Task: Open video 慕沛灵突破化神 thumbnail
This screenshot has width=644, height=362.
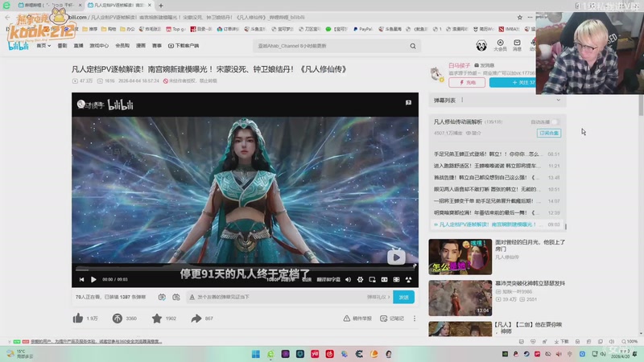Action: point(460,298)
